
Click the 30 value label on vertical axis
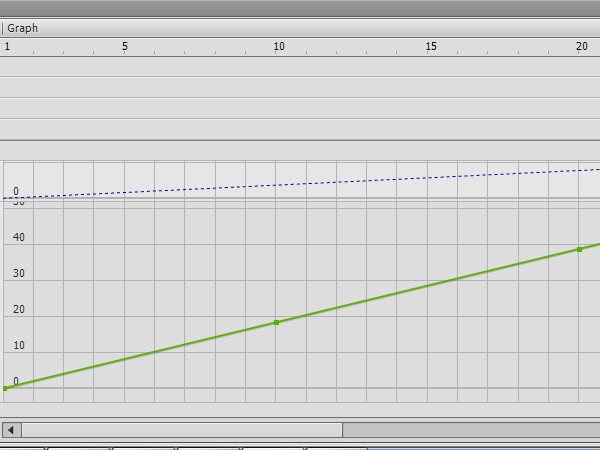[x=18, y=274]
